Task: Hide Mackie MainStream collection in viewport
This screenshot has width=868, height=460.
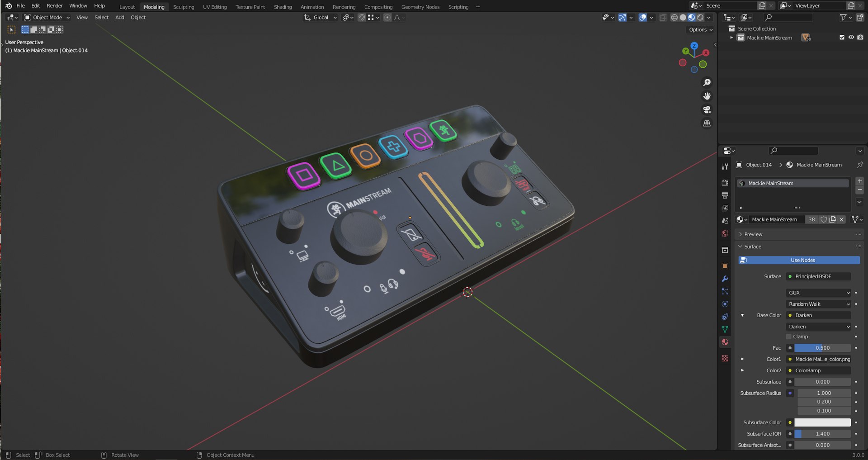Action: click(851, 38)
